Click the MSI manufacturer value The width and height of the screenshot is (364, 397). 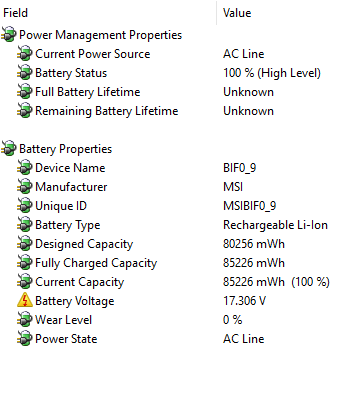pos(233,187)
